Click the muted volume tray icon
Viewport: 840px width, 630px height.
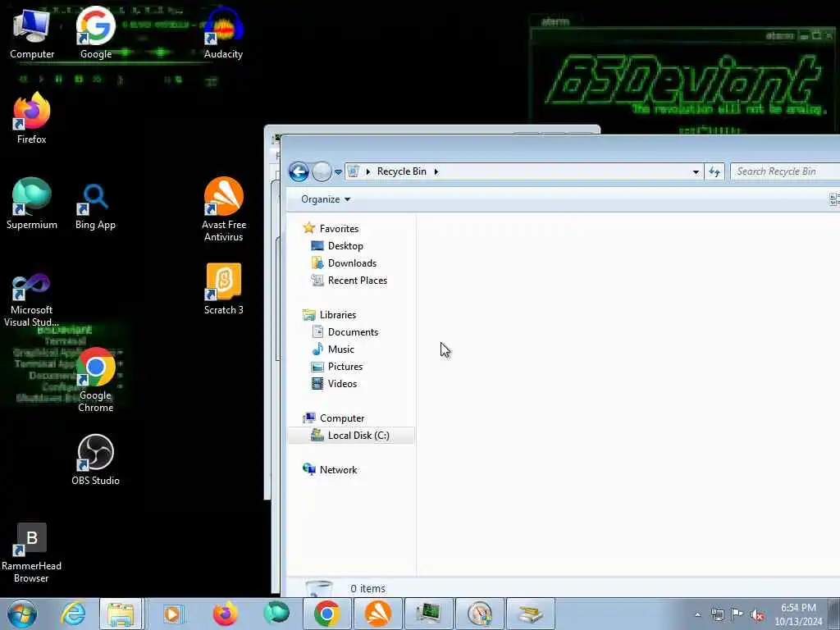757,614
